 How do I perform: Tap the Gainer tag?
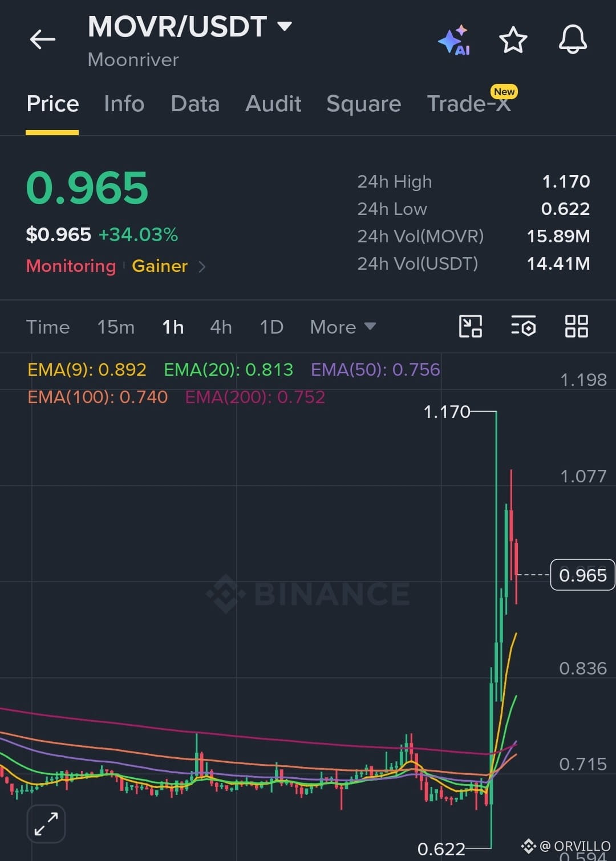pos(160,266)
